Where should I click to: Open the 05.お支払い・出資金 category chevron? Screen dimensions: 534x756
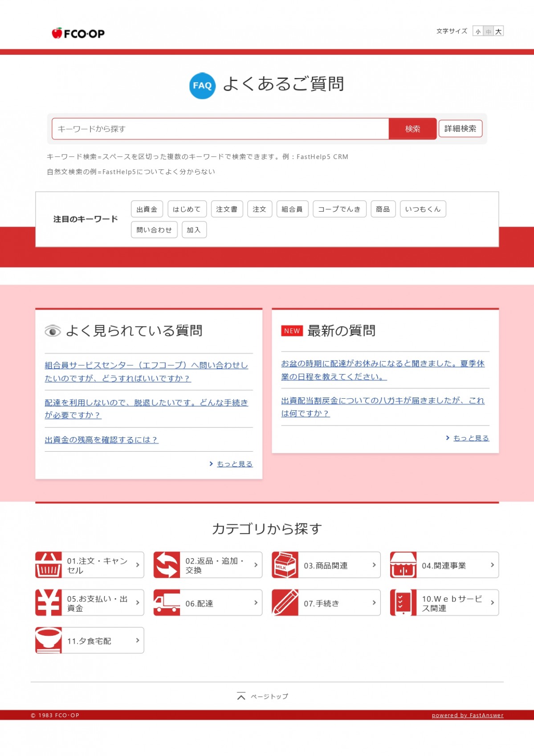[138, 602]
